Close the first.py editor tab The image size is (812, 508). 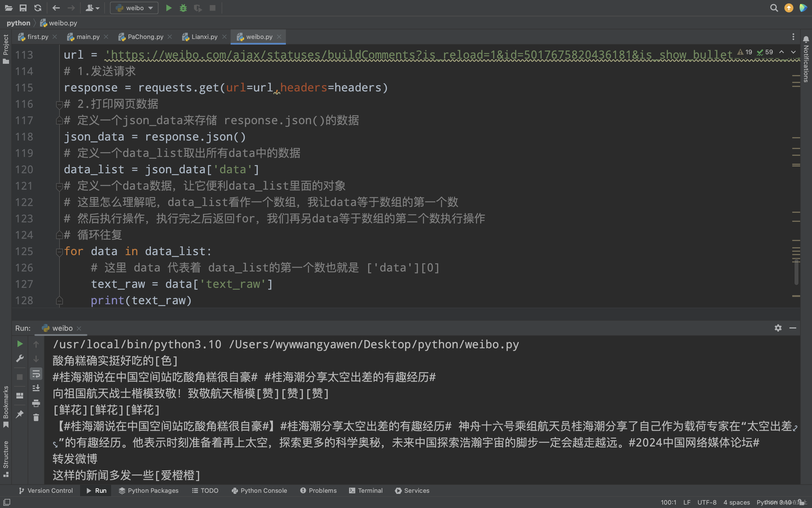click(55, 37)
